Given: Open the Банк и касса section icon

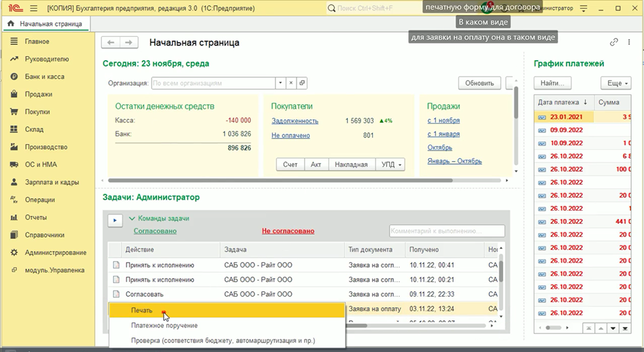Looking at the screenshot, I should (14, 77).
